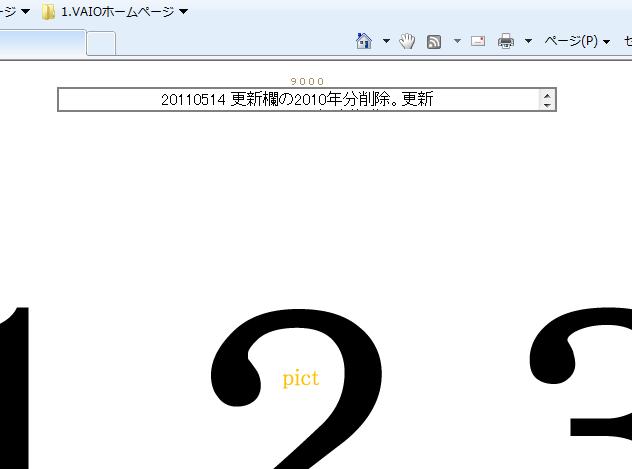
Task: Click the hand gesture toolbar icon
Action: [407, 42]
